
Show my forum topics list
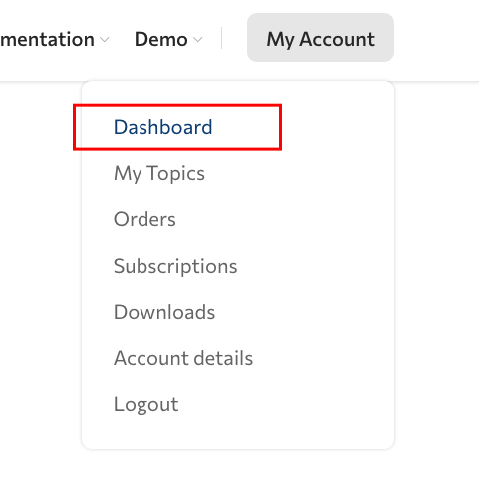[x=159, y=173]
